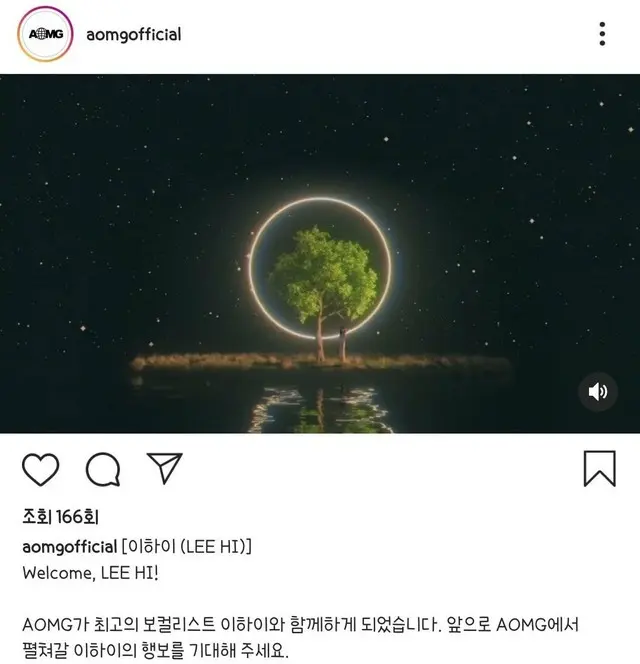
Task: Open aomgofficial username in the caption
Action: tap(69, 547)
